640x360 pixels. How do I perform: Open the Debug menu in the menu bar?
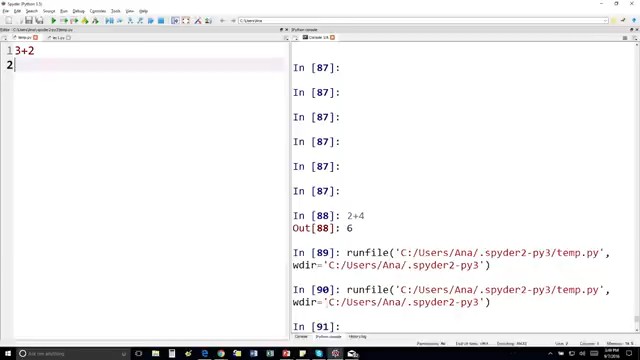click(78, 11)
